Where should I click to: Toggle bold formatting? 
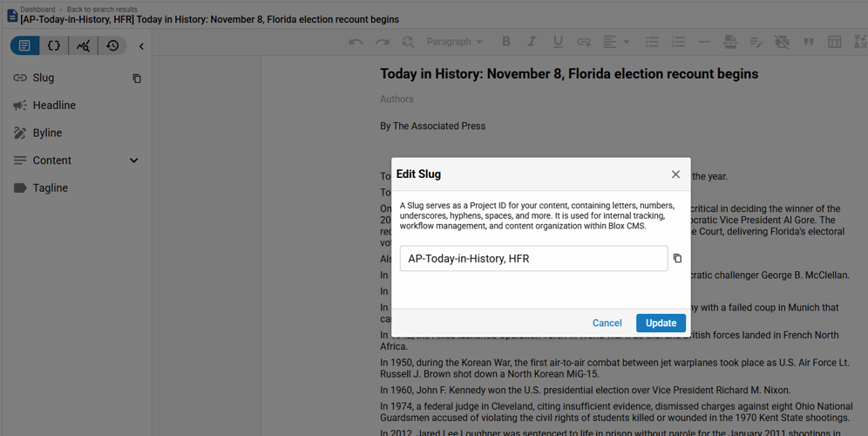tap(505, 42)
